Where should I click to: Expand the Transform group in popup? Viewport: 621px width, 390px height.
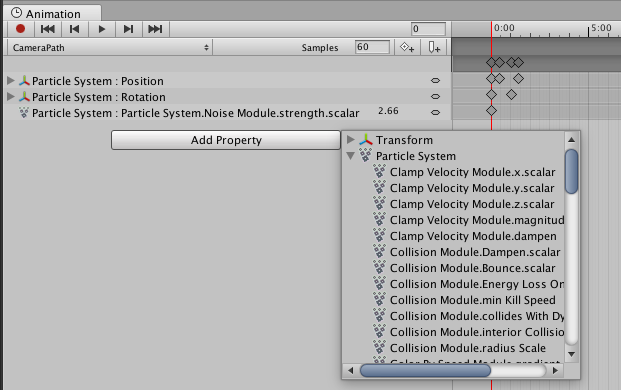point(351,140)
